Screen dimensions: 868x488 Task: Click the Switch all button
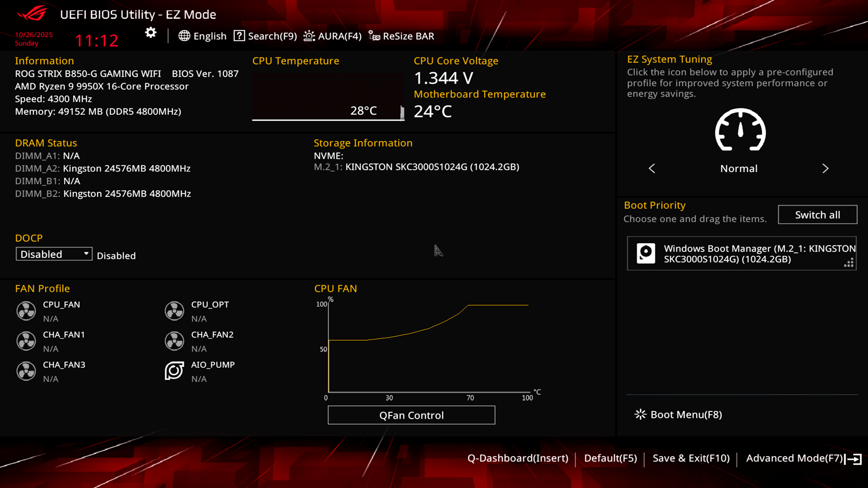point(817,215)
